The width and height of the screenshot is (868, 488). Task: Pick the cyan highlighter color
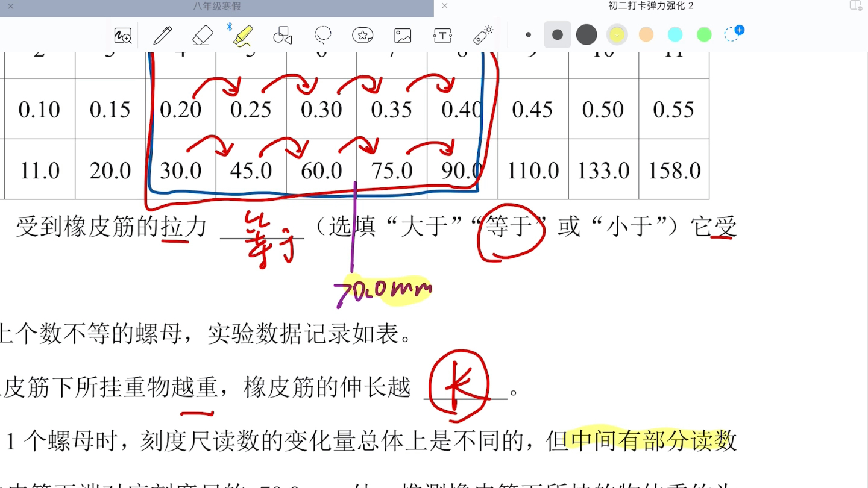tap(675, 35)
